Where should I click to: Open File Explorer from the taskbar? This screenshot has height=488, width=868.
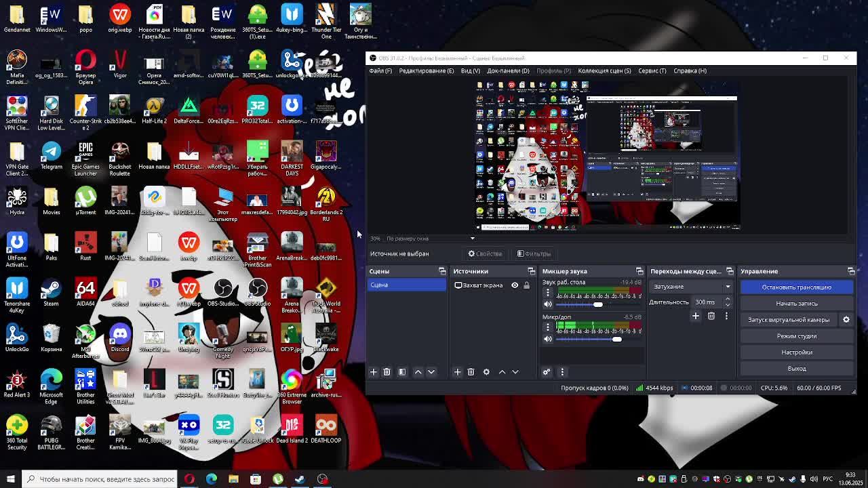pyautogui.click(x=233, y=479)
